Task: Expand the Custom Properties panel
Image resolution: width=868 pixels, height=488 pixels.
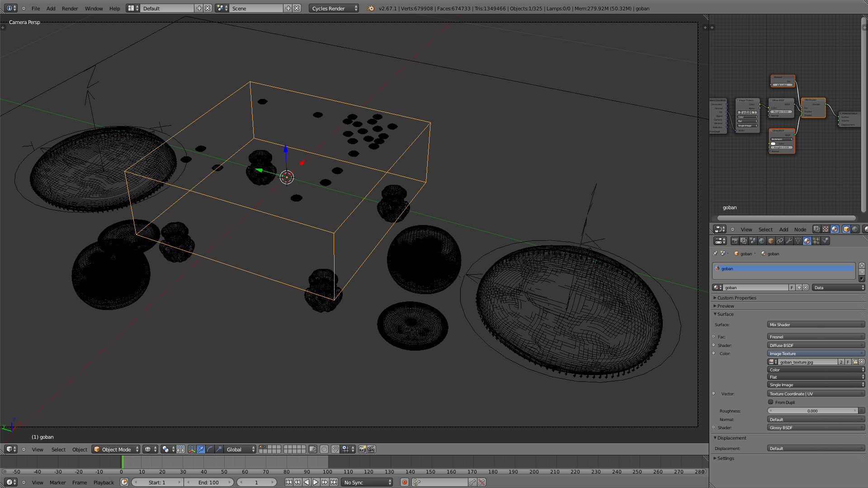Action: pyautogui.click(x=736, y=298)
